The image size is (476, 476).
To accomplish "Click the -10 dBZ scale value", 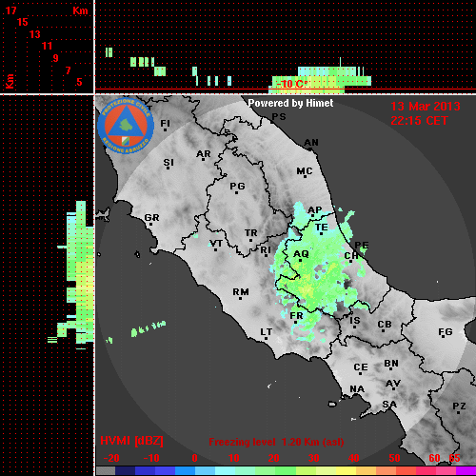I will (x=151, y=458).
